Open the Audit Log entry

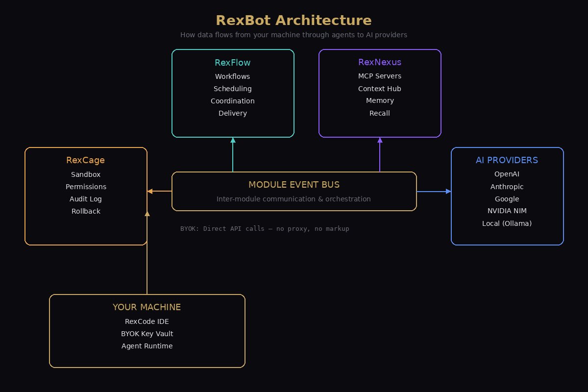coord(86,199)
